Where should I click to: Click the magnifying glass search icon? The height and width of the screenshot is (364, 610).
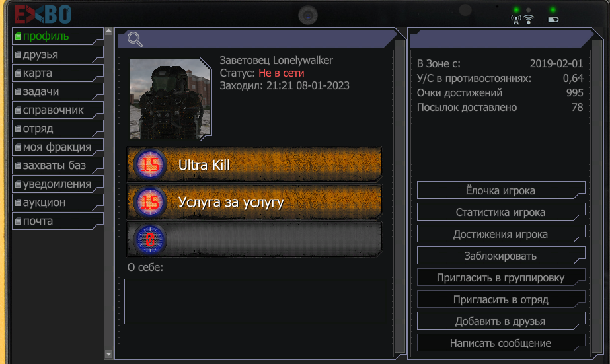(x=135, y=39)
